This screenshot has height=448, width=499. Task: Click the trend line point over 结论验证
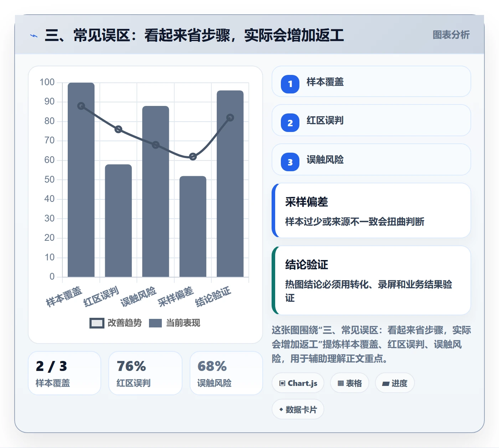230,118
